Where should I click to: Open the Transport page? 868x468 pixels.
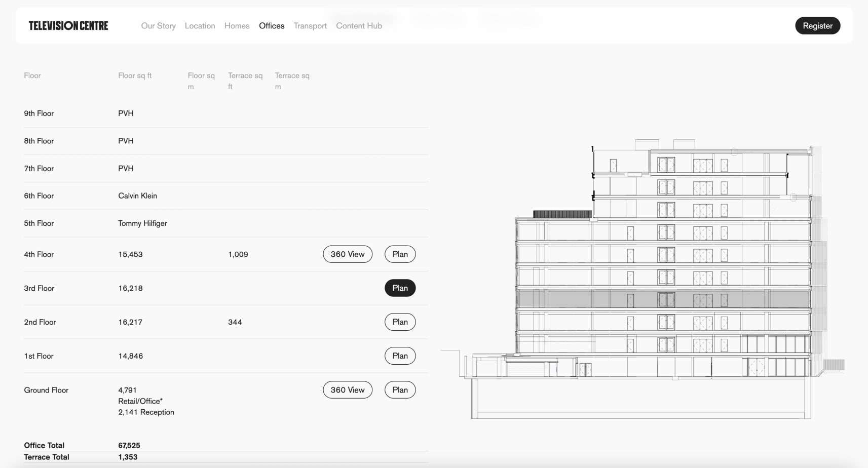310,26
